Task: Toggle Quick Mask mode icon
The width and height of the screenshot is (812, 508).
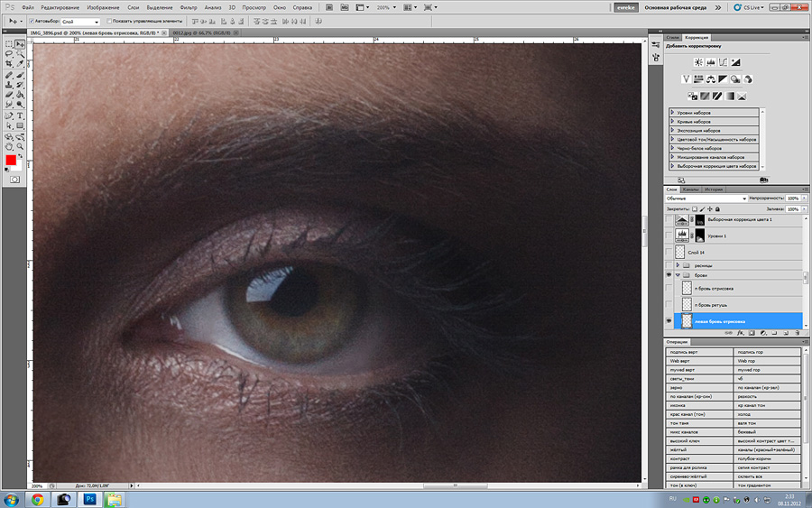Action: 14,180
